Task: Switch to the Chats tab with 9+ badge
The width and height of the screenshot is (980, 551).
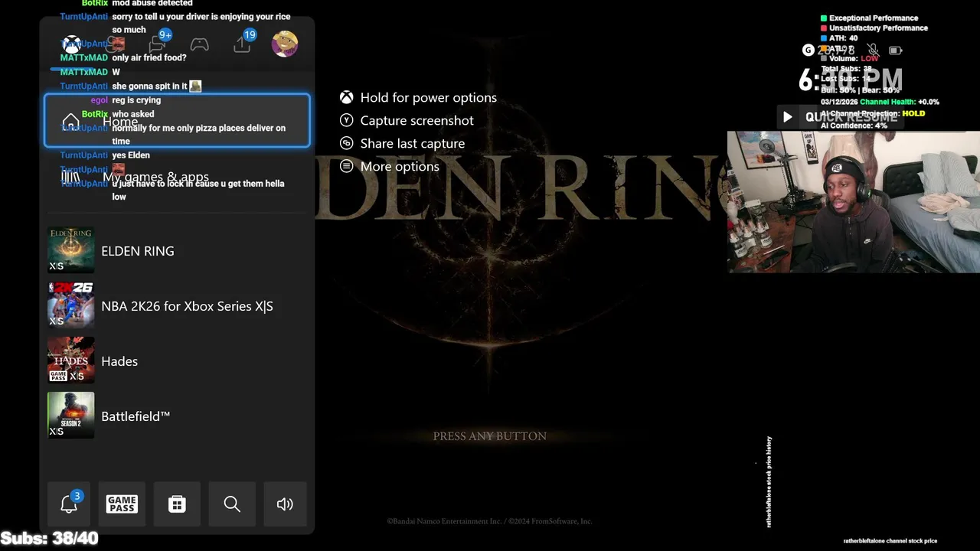Action: pos(158,44)
